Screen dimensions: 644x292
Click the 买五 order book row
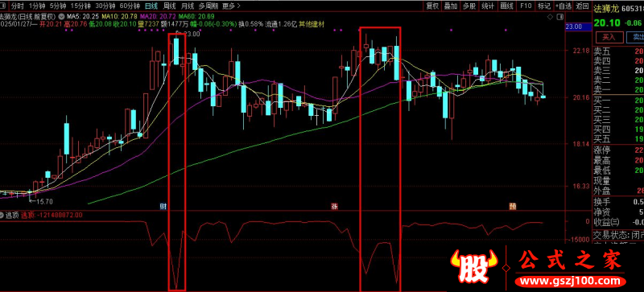tap(618, 139)
